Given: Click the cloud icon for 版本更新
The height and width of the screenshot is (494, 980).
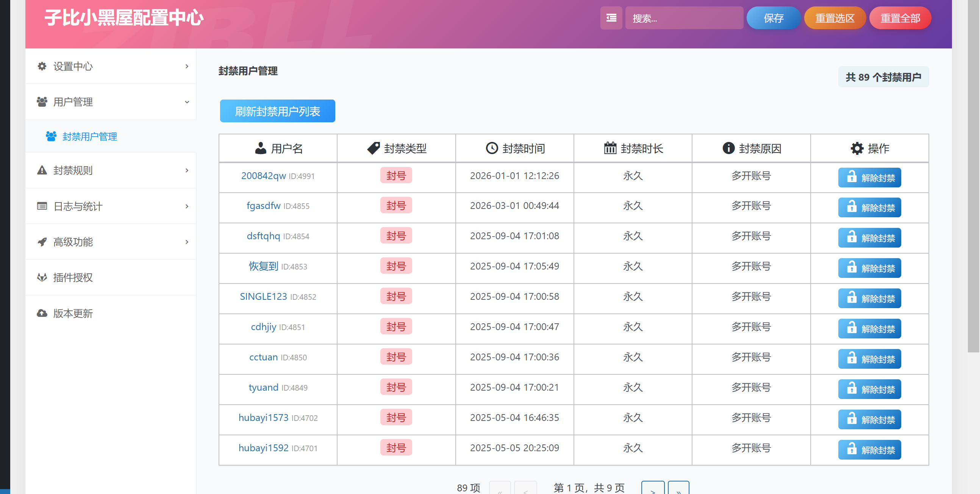Looking at the screenshot, I should [42, 313].
